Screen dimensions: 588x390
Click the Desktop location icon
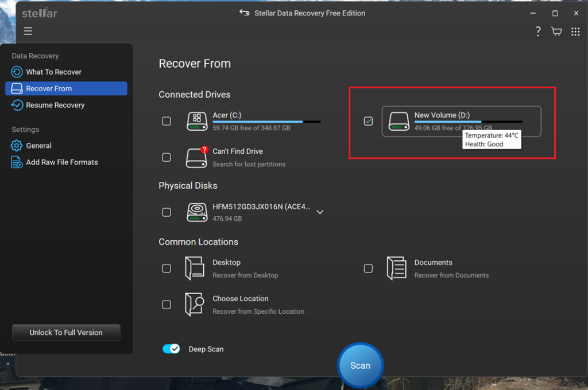[x=195, y=268]
